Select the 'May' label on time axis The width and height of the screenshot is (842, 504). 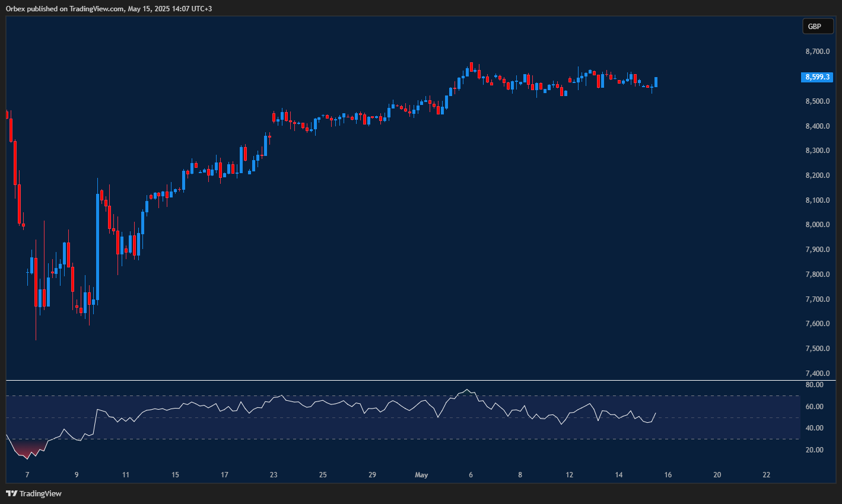click(421, 475)
